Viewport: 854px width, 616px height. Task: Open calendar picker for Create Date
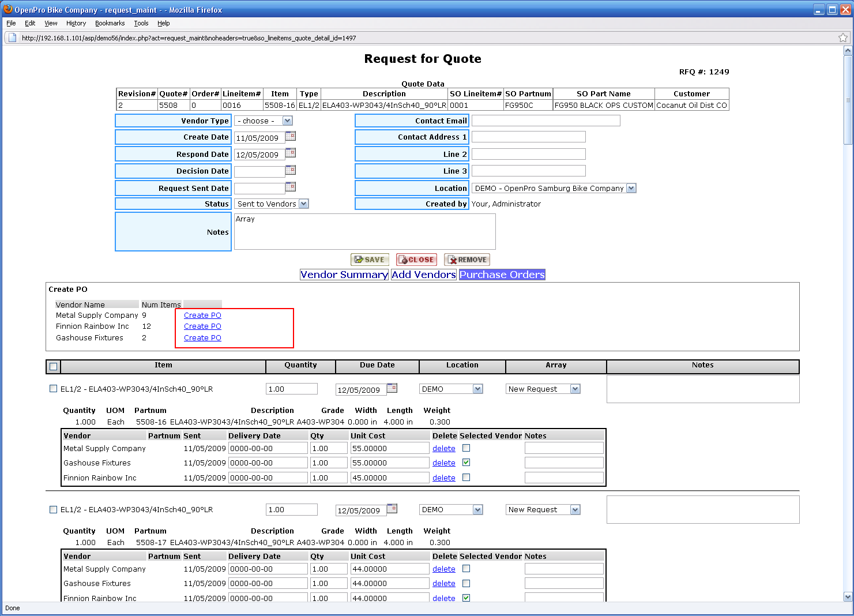(x=291, y=137)
